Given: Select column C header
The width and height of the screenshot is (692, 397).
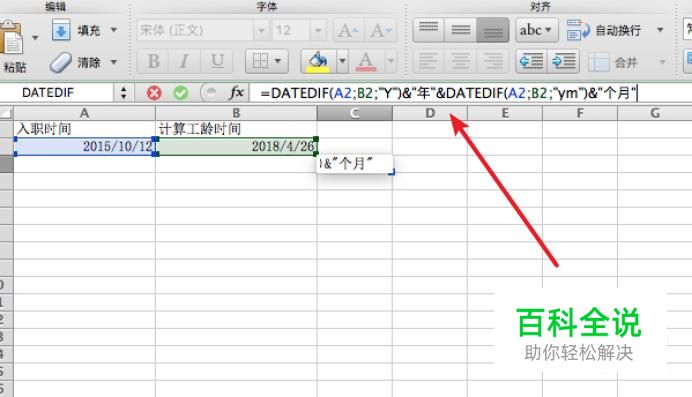Looking at the screenshot, I should click(x=355, y=113).
